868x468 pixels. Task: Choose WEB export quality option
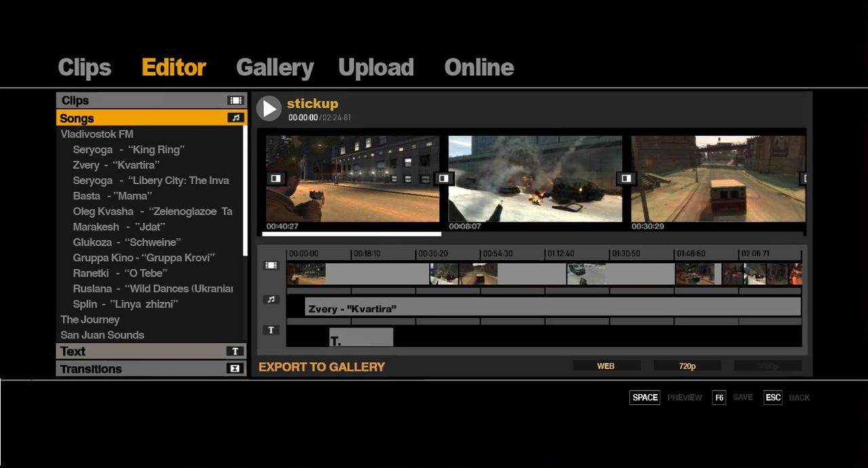606,366
